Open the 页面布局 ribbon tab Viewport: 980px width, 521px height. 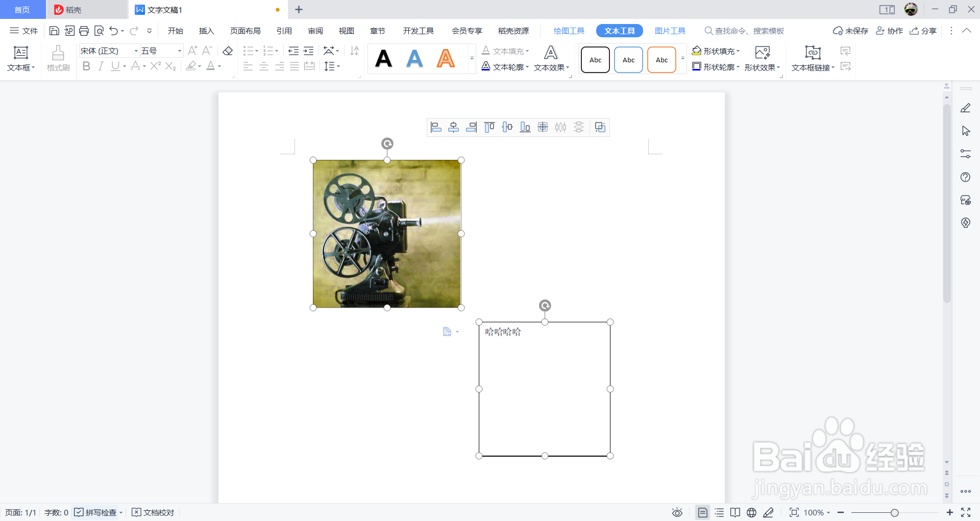tap(245, 31)
